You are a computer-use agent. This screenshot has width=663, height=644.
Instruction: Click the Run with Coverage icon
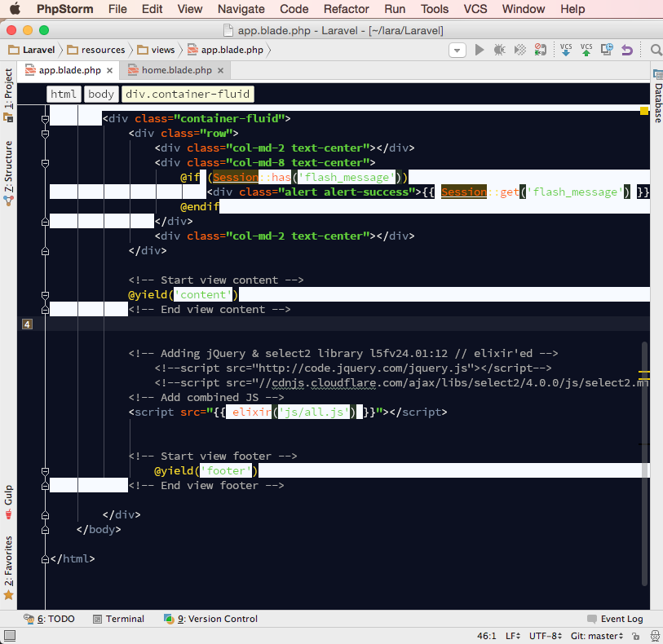coord(519,50)
